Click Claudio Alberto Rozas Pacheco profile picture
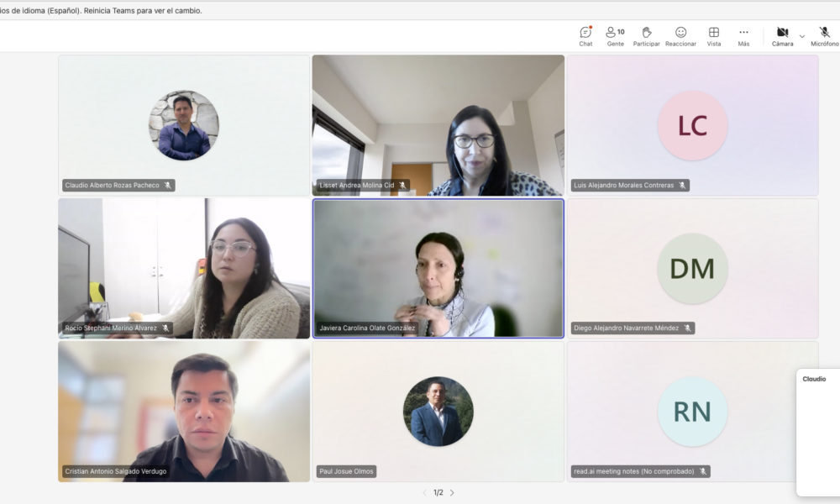840x504 pixels. point(184,125)
